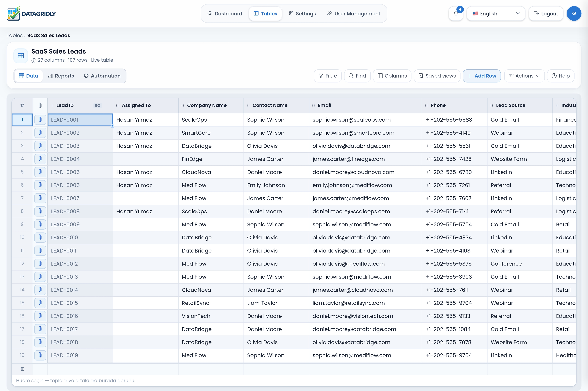
Task: Click email sophia.wilson@smartcore.com
Action: pos(365,133)
